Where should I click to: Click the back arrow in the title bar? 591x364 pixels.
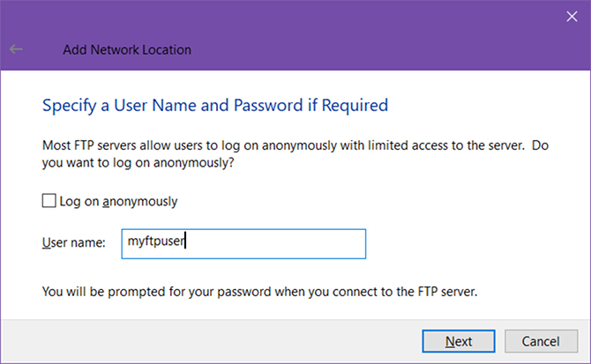pyautogui.click(x=16, y=49)
